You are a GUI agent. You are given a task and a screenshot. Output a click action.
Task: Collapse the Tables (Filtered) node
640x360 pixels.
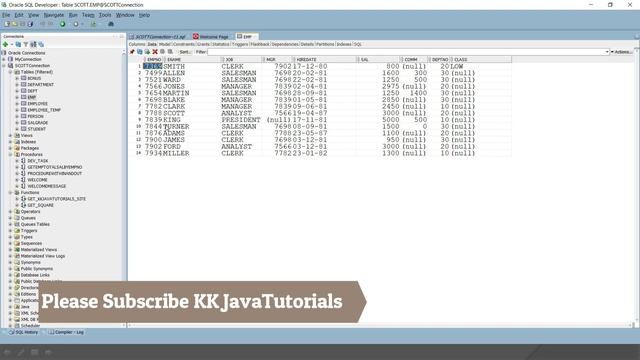pos(11,72)
